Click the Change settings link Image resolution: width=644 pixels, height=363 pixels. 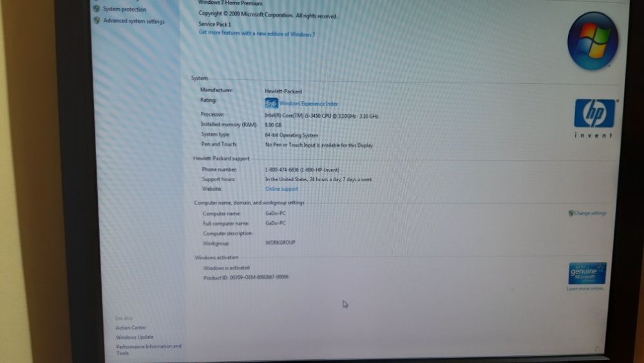point(590,213)
